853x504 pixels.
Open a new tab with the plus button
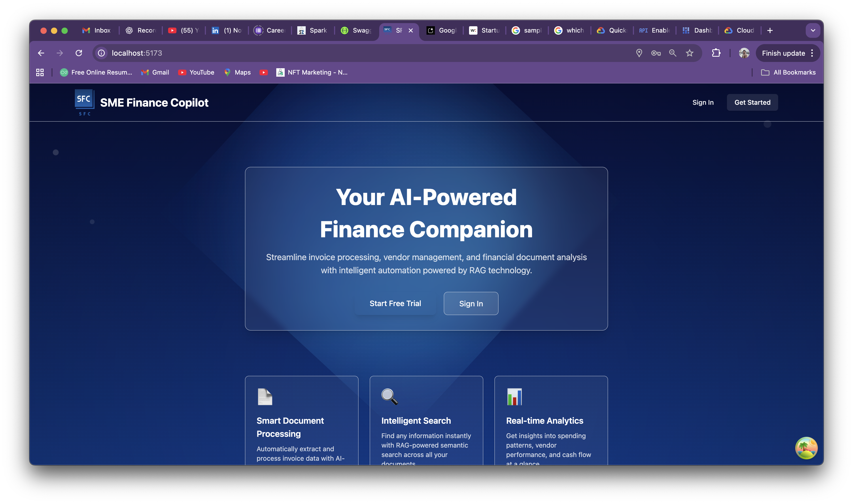[770, 30]
